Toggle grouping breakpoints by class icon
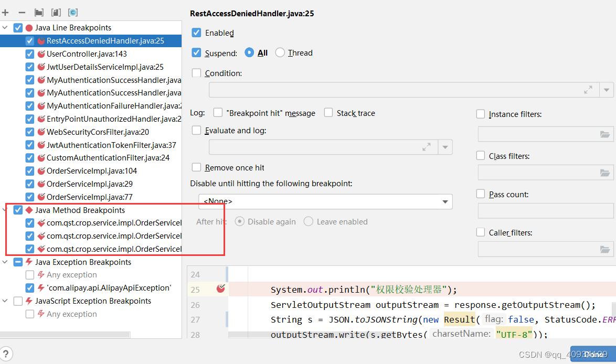Image resolution: width=616 pixels, height=364 pixels. point(72,12)
